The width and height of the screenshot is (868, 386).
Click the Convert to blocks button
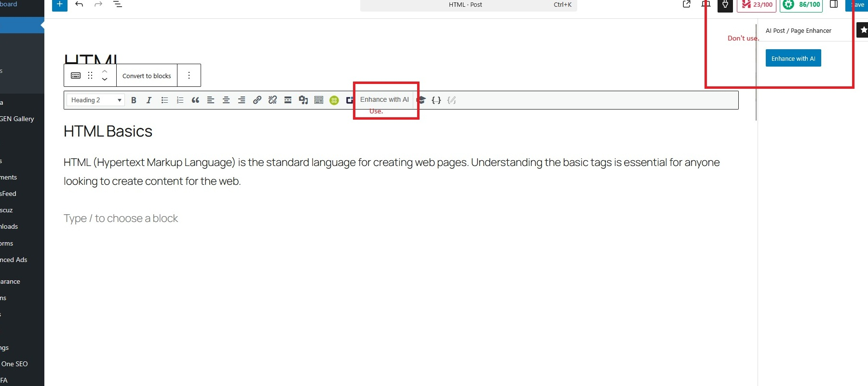click(x=147, y=76)
